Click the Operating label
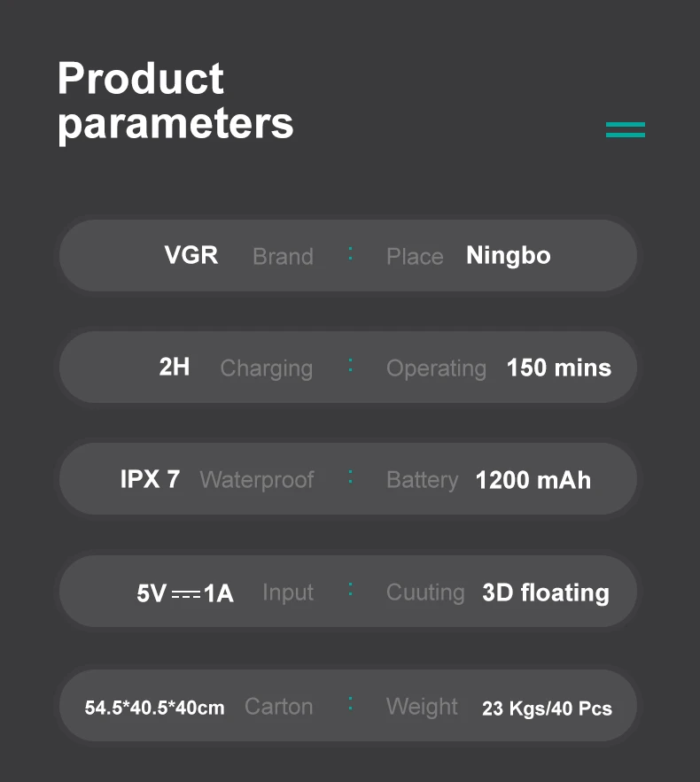 pos(436,368)
